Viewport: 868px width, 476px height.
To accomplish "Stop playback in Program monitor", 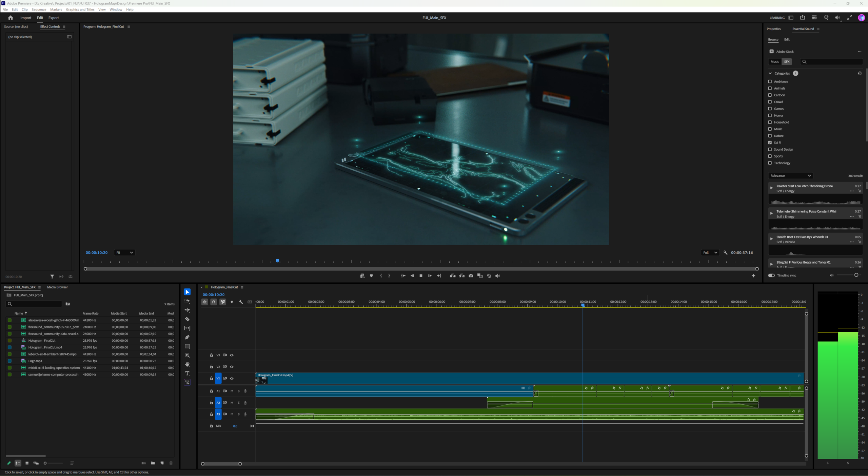I will tap(421, 276).
